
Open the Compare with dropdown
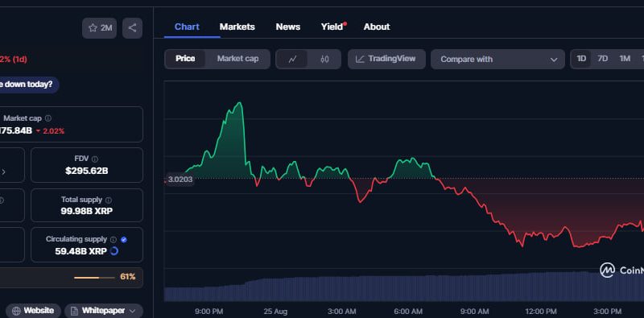pos(497,59)
